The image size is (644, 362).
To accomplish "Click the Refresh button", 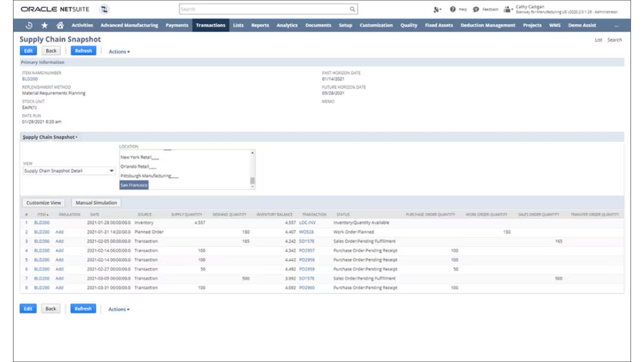I will 83,51.
